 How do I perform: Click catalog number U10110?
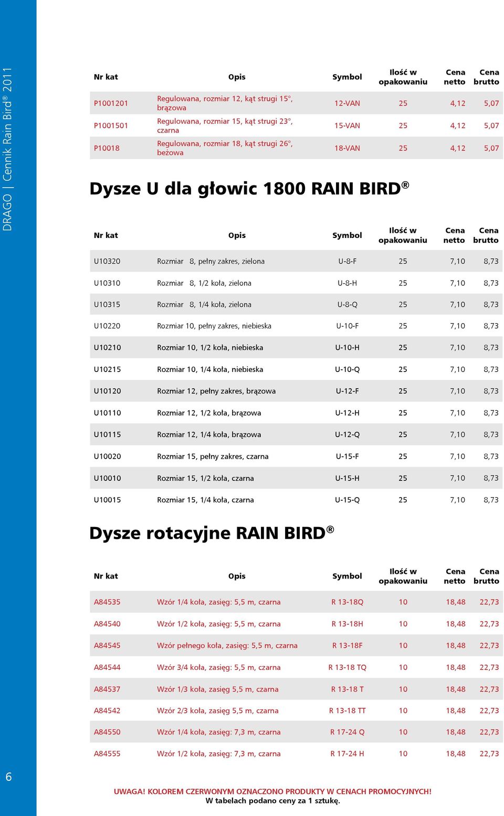tap(107, 413)
